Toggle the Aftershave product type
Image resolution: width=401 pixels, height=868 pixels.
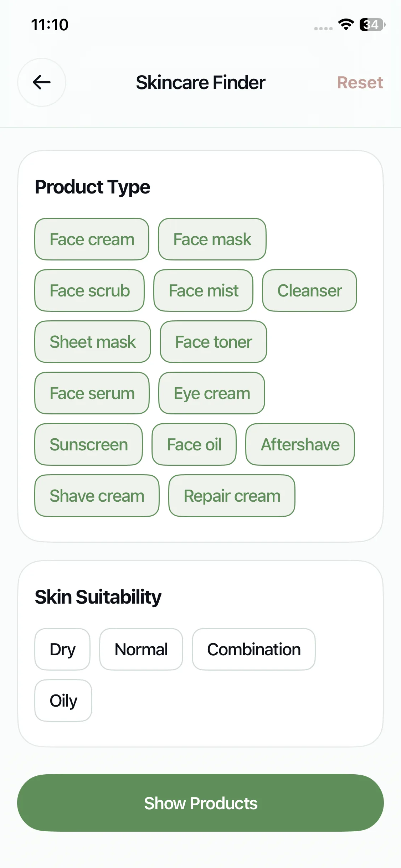(x=300, y=444)
